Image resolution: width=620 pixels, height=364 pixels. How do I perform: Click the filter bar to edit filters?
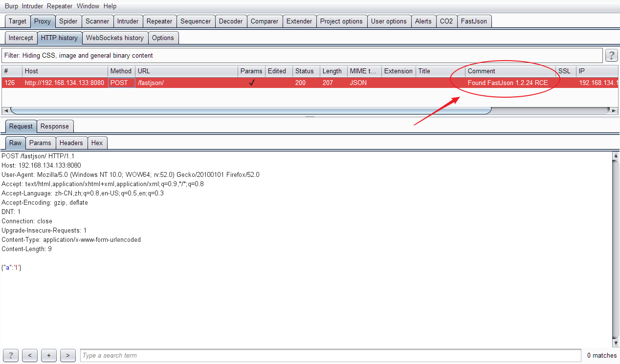[x=302, y=55]
